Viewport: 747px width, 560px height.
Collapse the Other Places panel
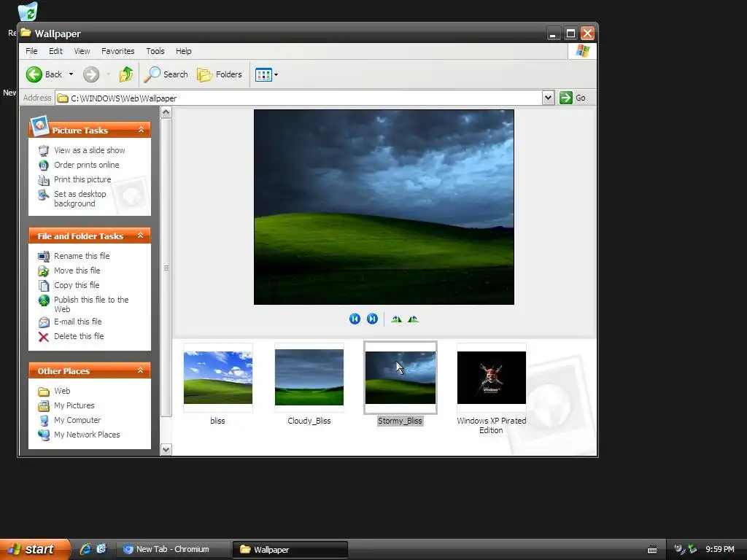click(x=141, y=370)
